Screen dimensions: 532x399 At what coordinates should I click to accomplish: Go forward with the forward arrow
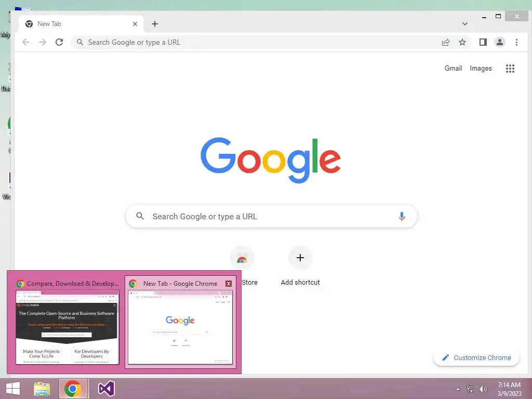[x=43, y=42]
